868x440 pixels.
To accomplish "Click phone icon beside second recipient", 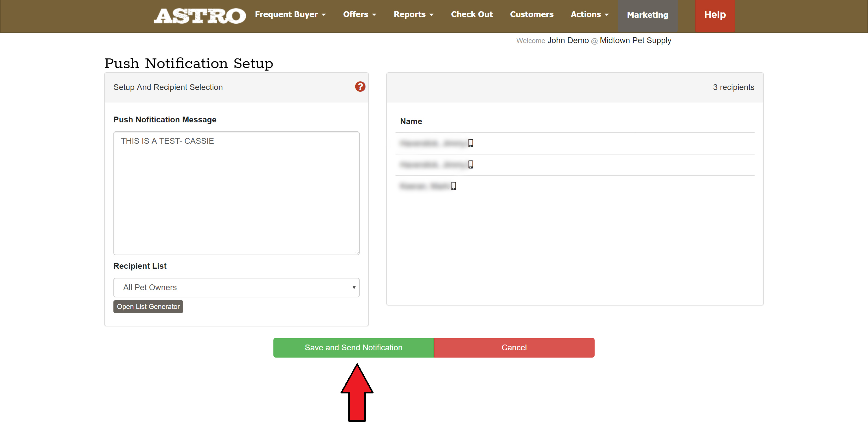I will [x=470, y=164].
